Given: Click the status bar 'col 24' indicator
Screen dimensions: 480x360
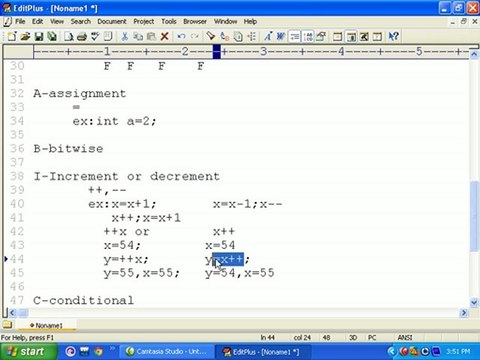Looking at the screenshot, I should (x=302, y=338).
